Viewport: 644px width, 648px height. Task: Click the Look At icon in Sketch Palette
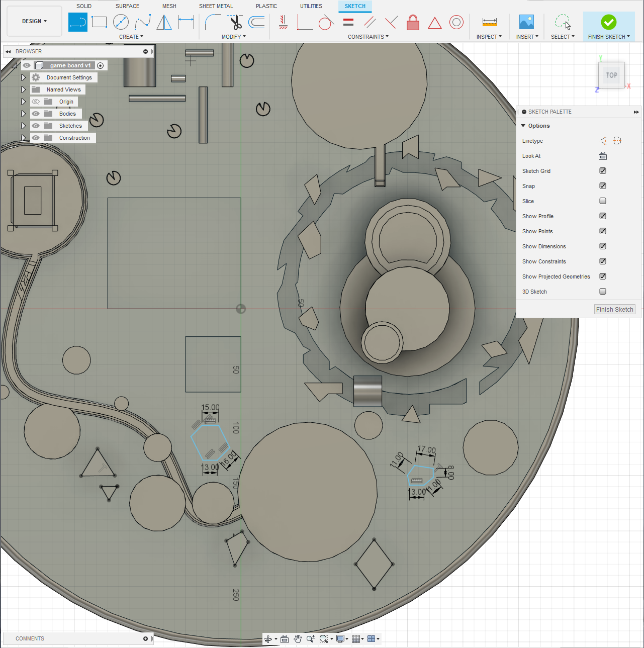(602, 156)
